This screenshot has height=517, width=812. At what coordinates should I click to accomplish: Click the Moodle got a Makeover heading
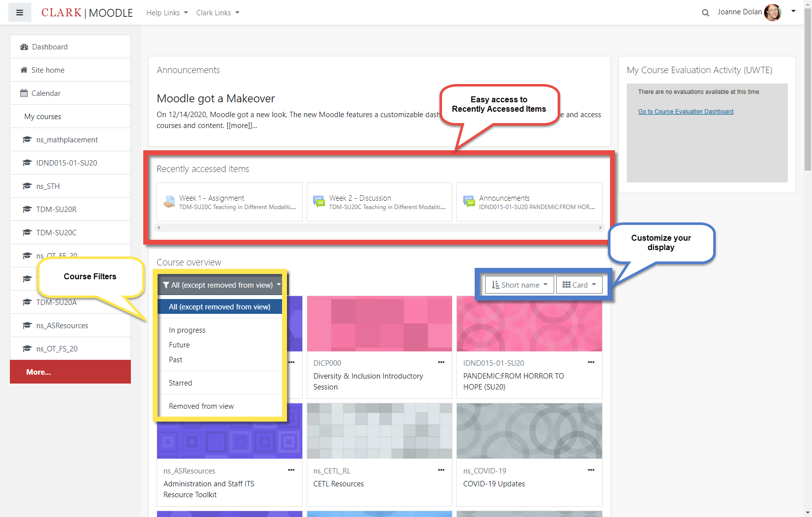pyautogui.click(x=216, y=99)
